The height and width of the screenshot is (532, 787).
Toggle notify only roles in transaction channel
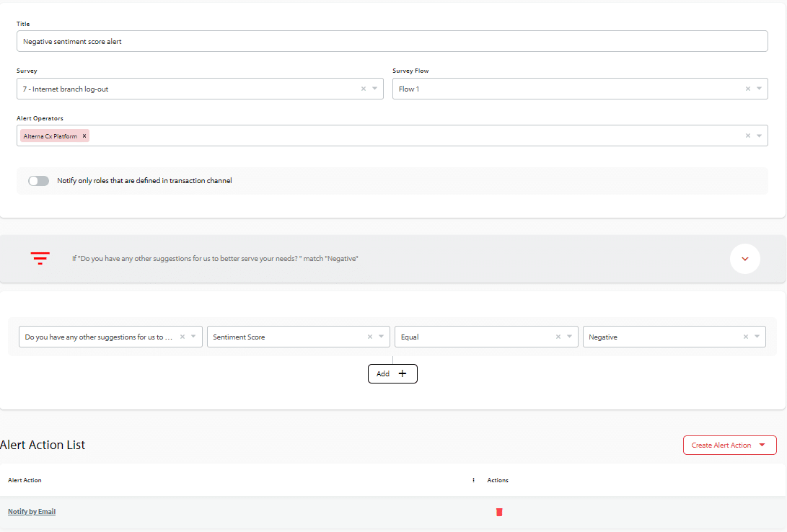point(39,181)
